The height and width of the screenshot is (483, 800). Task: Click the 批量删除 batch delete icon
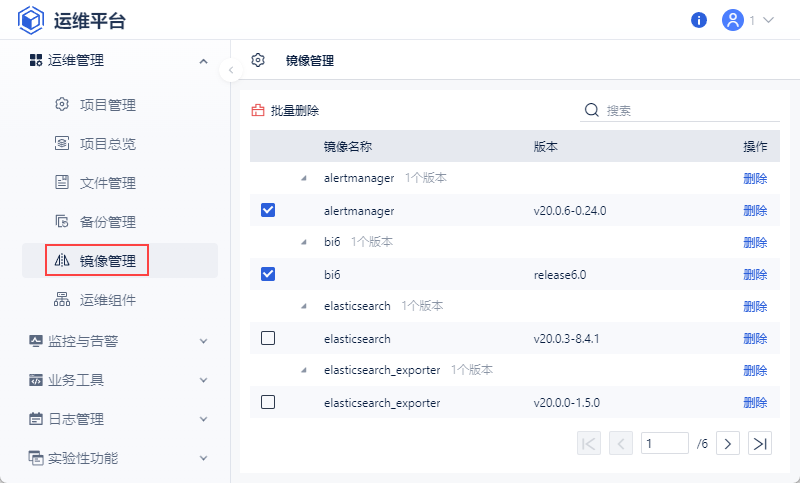tap(258, 111)
